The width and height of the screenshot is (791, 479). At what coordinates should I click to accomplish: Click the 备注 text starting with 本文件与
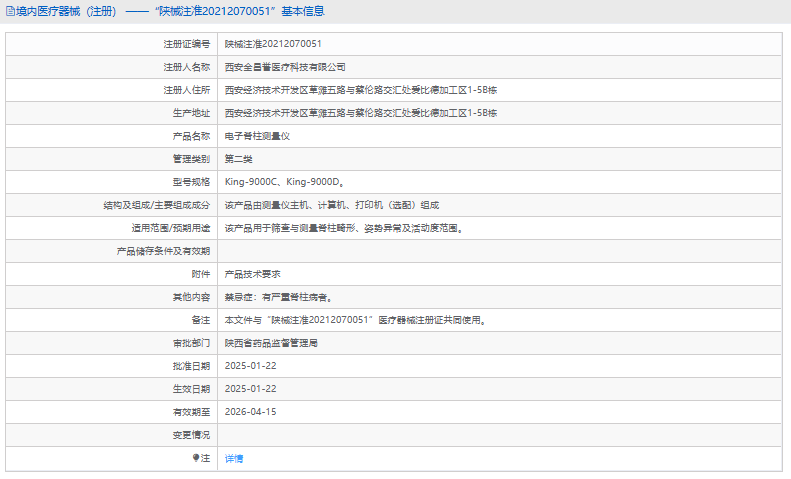point(355,320)
